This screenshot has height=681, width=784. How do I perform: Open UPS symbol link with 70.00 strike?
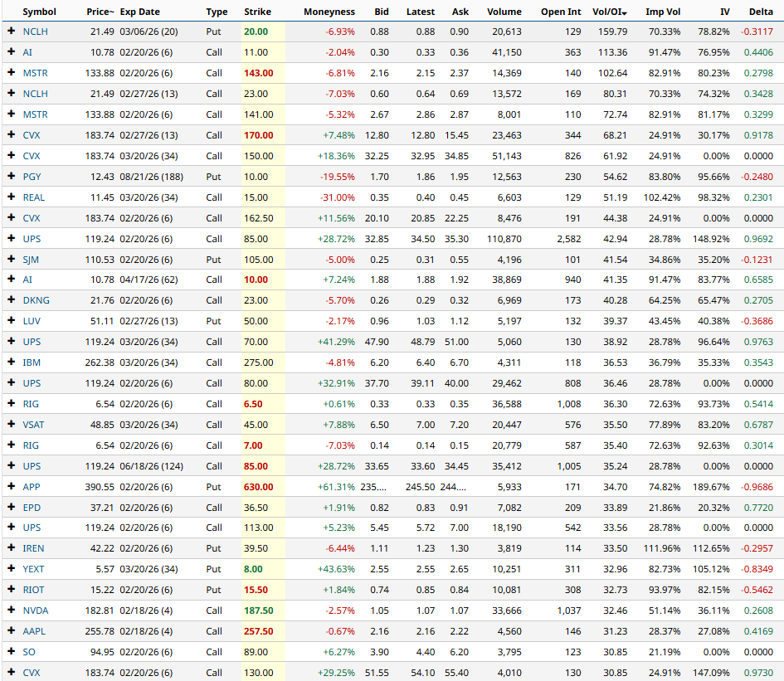point(32,342)
